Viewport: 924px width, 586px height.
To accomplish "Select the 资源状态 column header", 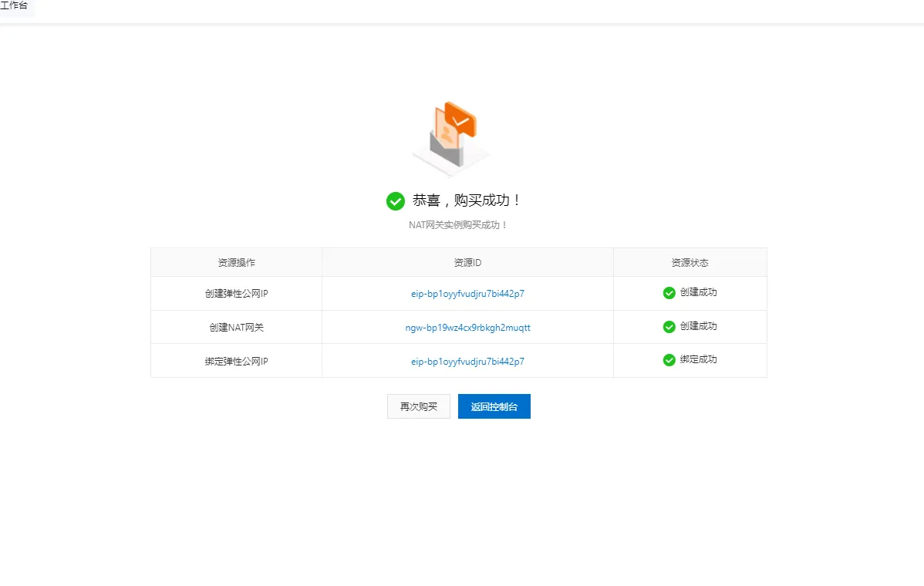I will [690, 262].
